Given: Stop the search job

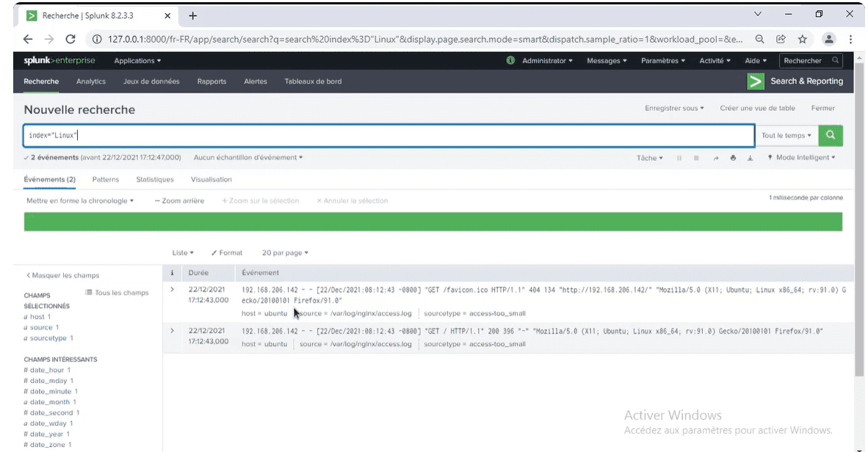Looking at the screenshot, I should pos(696,158).
